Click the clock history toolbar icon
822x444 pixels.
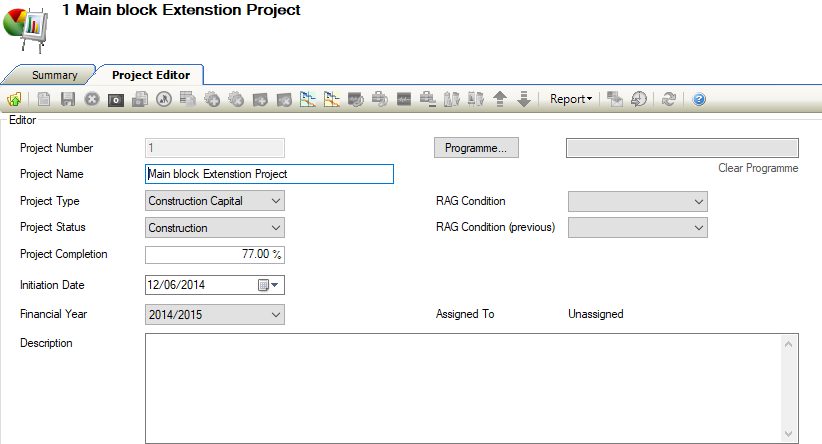click(639, 99)
